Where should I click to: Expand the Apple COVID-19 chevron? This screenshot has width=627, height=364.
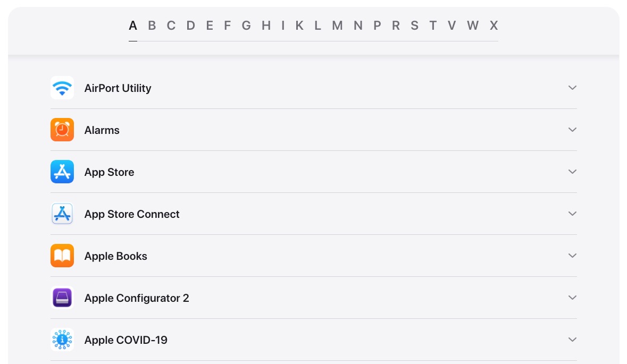[x=572, y=340]
